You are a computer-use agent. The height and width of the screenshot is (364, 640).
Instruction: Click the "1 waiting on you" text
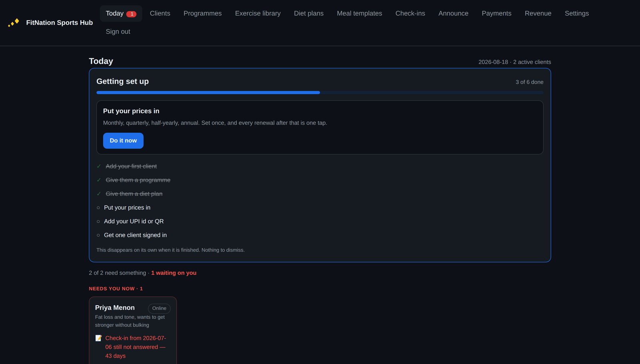174,273
